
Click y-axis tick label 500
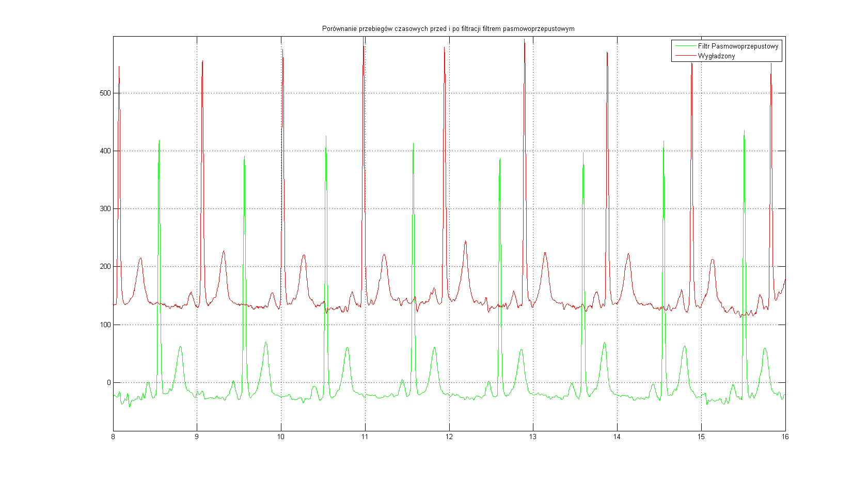(x=105, y=93)
